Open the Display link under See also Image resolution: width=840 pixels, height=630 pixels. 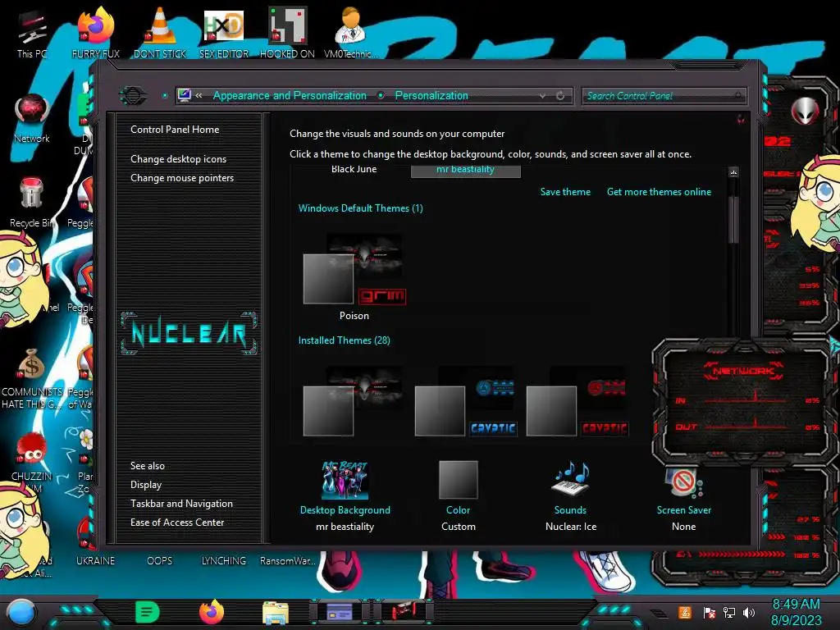pos(146,485)
